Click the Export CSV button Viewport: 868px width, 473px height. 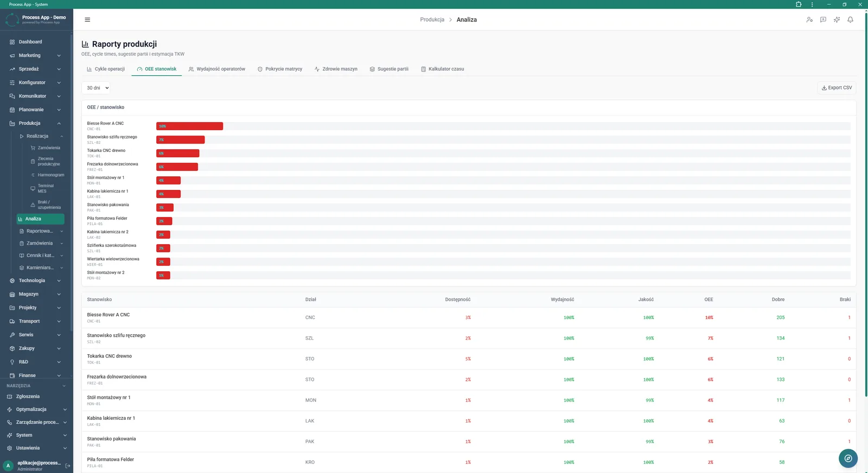[x=837, y=88]
